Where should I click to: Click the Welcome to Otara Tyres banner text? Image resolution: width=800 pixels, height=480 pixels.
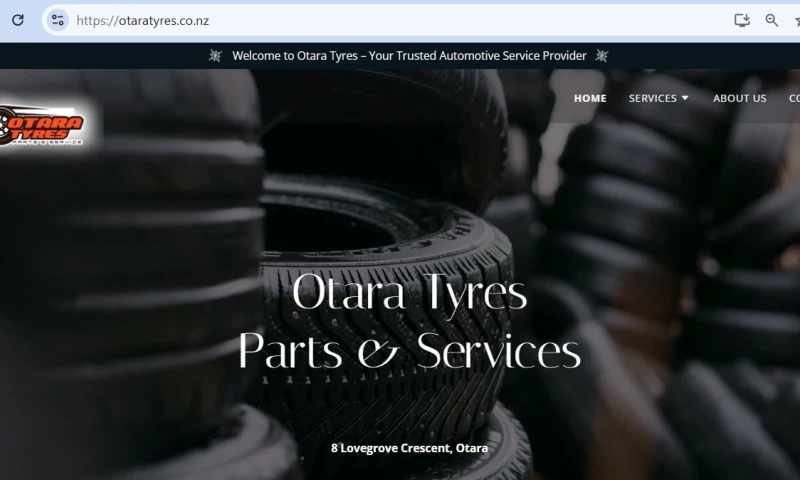(409, 56)
